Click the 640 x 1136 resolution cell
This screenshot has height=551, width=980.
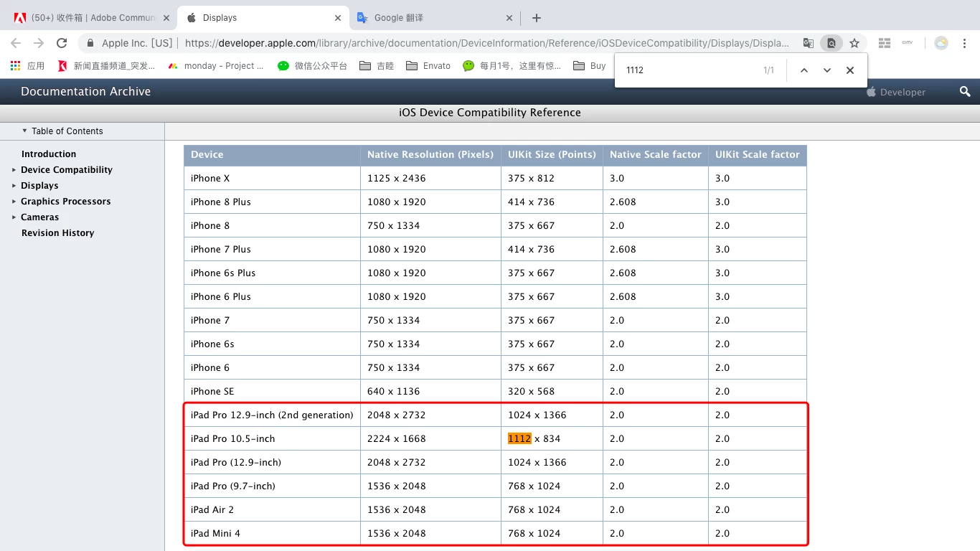430,391
